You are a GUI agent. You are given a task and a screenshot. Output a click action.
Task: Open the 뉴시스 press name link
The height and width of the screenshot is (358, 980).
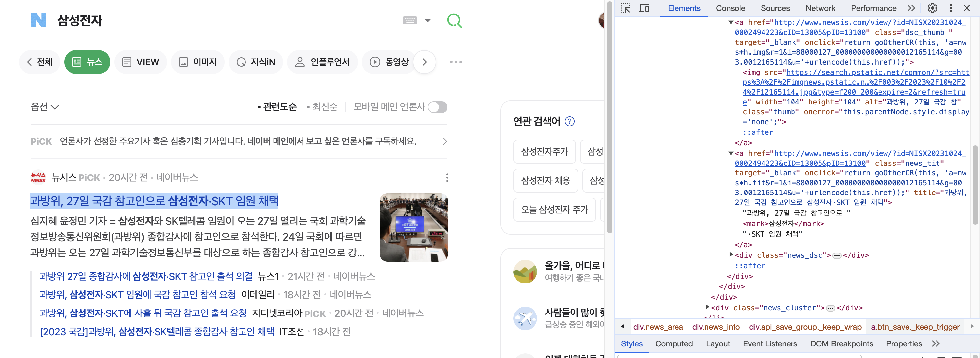64,178
